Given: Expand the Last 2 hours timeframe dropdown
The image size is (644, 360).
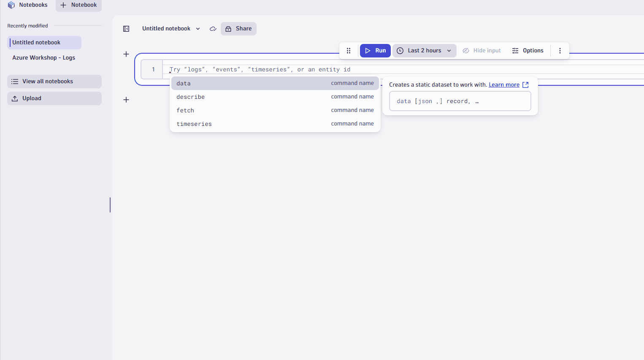Looking at the screenshot, I should tap(425, 51).
